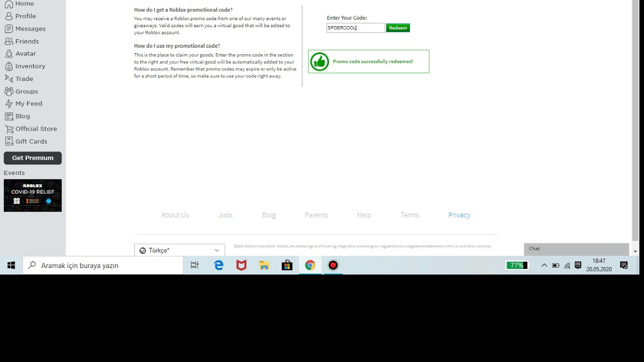Click the "Enter Your Code:" label
The width and height of the screenshot is (644, 362).
(347, 18)
